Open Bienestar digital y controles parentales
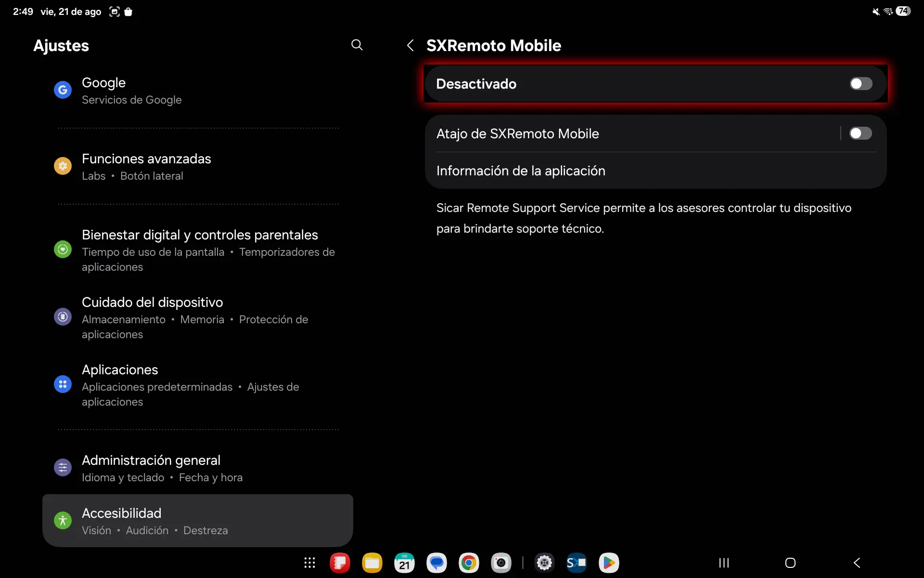The image size is (924, 578). pos(197,250)
